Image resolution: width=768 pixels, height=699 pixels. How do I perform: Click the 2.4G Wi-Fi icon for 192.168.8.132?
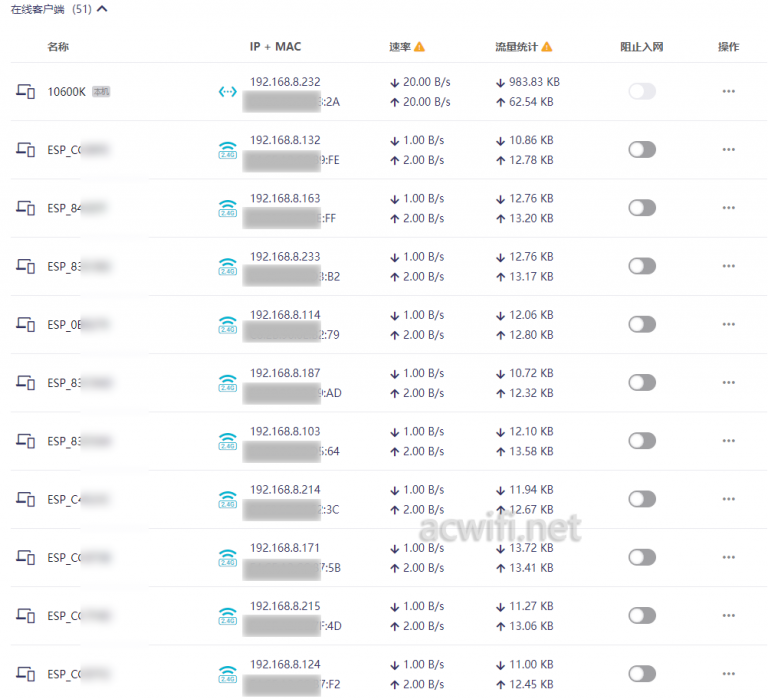pyautogui.click(x=227, y=150)
